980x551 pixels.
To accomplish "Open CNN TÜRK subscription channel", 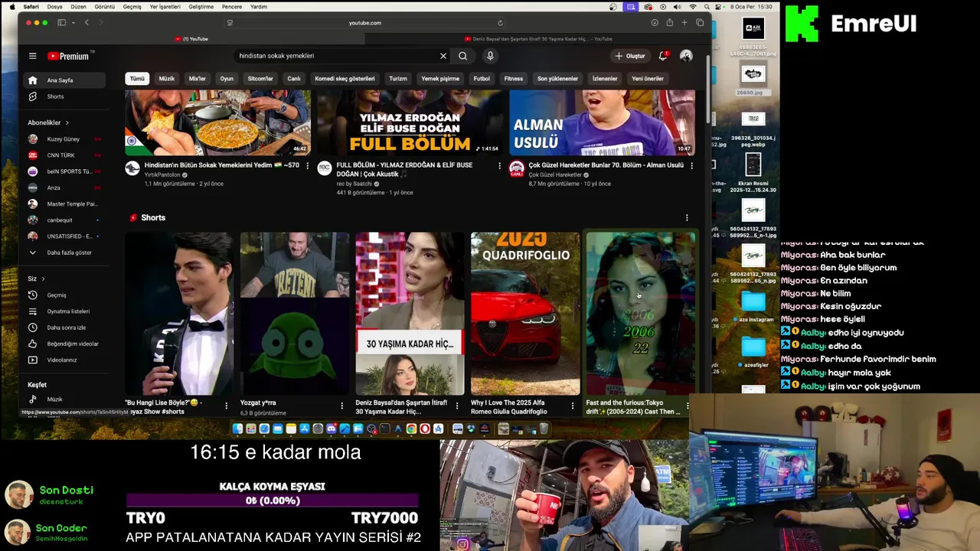I will tap(64, 155).
